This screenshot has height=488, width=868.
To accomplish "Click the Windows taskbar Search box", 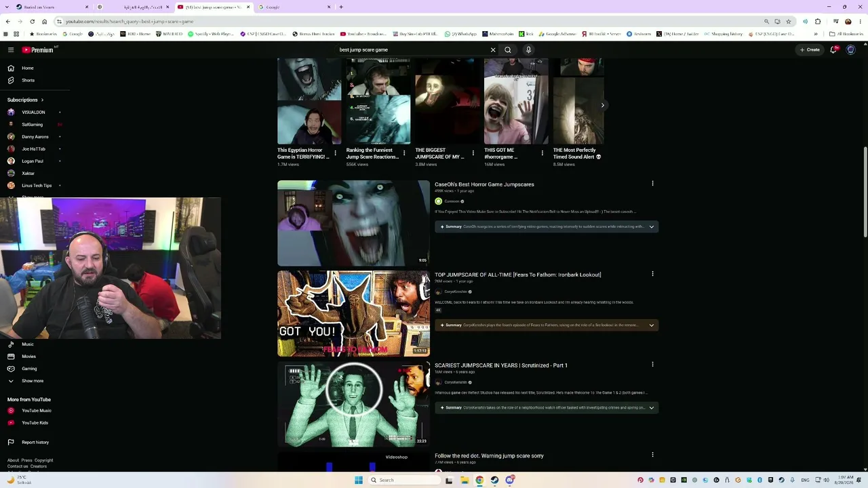I will [x=404, y=480].
